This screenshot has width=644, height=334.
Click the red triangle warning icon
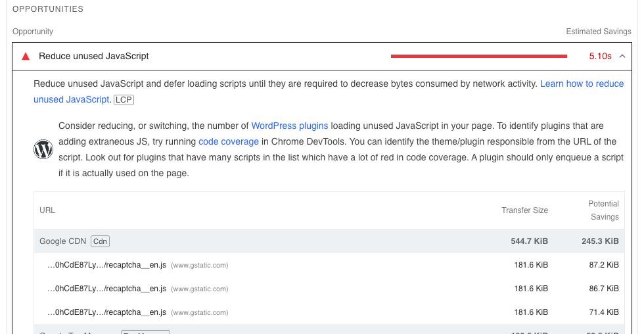[x=26, y=57]
